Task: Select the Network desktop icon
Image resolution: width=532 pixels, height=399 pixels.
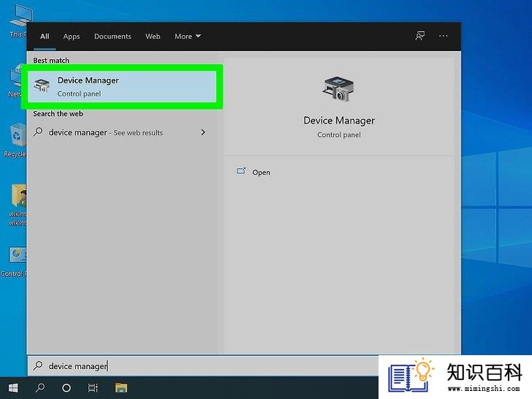Action: coord(16,80)
